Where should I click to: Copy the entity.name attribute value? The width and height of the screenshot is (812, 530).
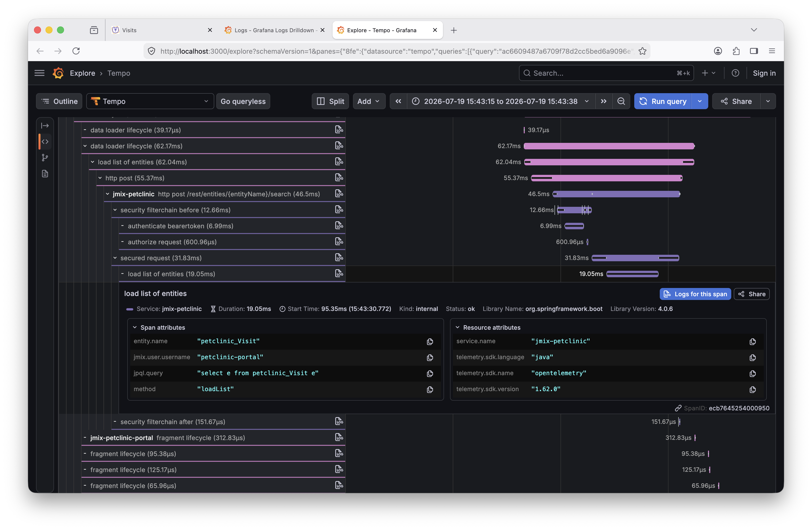430,341
